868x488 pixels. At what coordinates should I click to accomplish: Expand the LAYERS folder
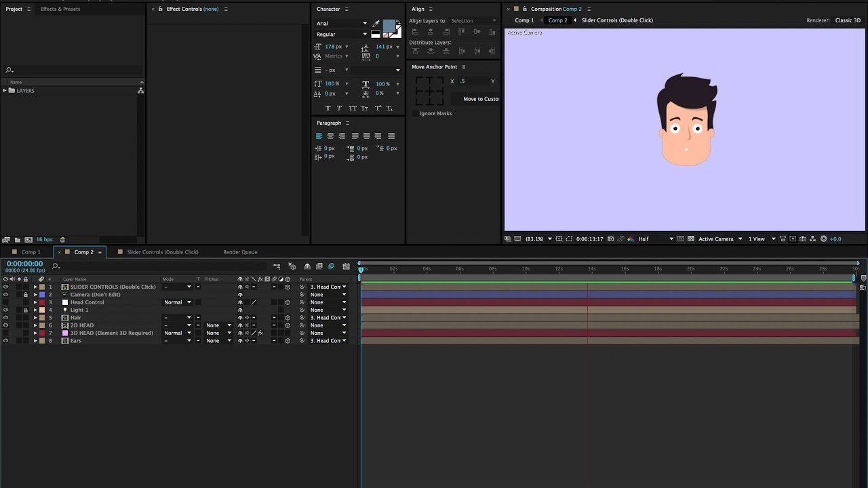5,90
